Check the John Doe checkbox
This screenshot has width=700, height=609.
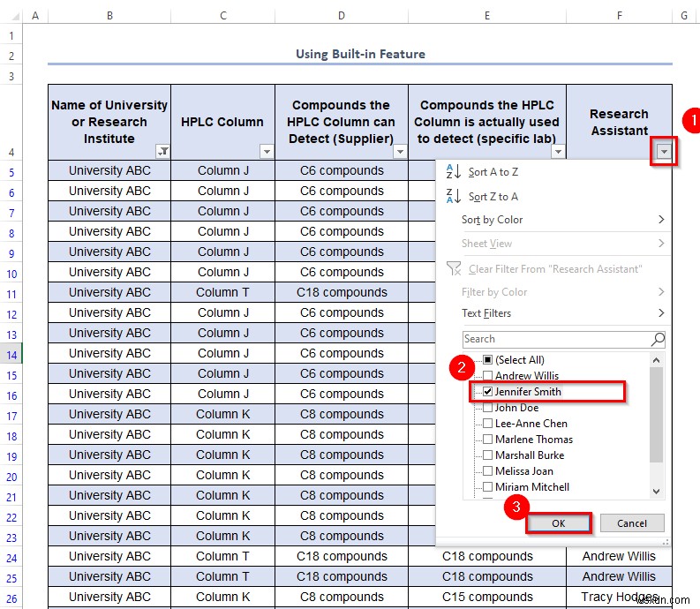(487, 408)
